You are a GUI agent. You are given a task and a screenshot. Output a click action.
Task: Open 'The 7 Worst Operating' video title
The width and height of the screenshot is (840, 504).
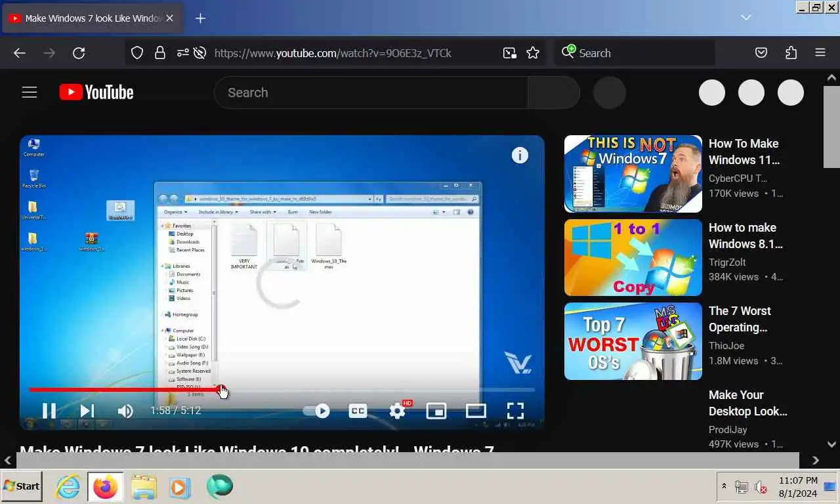pos(740,319)
